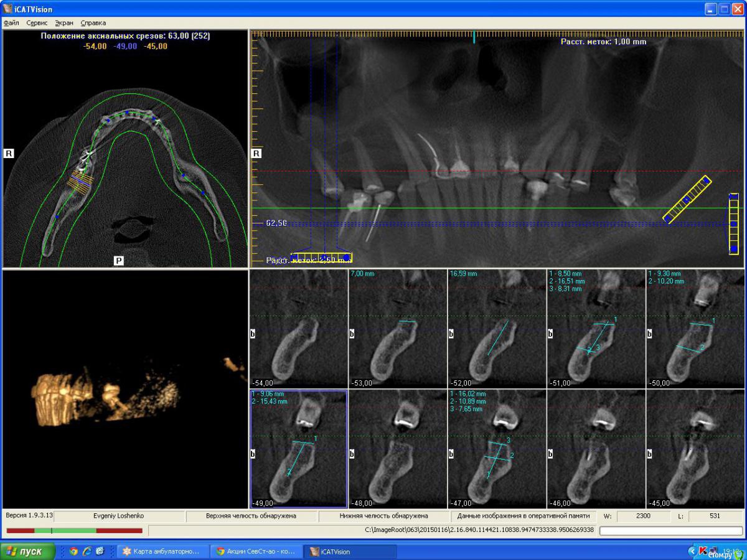
Task: Select the -53,00 cross-section slice
Action: (397, 329)
